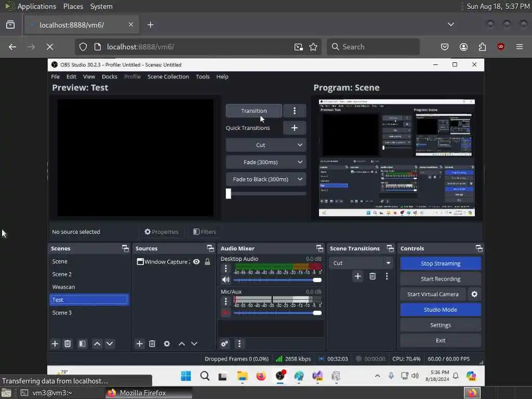Click the Exit button in Controls
This screenshot has width=532, height=399.
(441, 340)
